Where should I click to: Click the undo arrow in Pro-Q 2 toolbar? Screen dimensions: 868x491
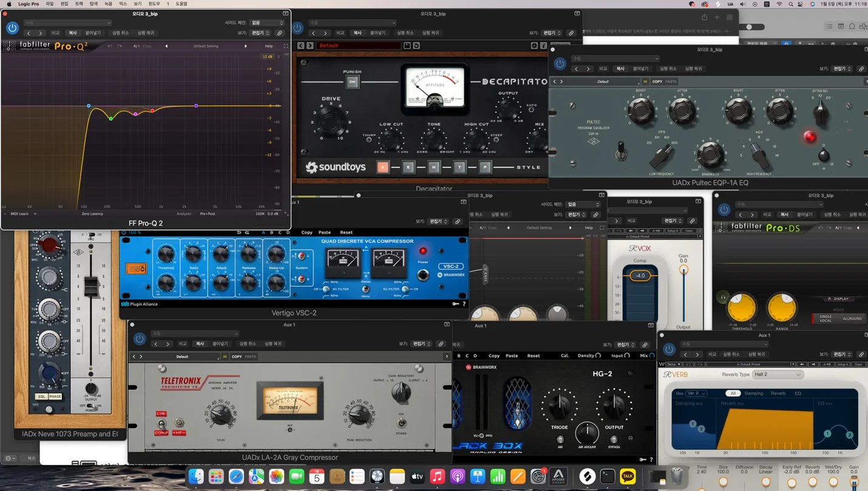110,46
